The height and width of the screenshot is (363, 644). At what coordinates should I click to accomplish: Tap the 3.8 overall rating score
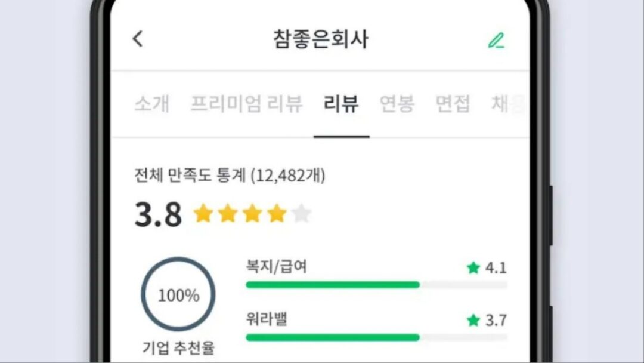pyautogui.click(x=158, y=214)
